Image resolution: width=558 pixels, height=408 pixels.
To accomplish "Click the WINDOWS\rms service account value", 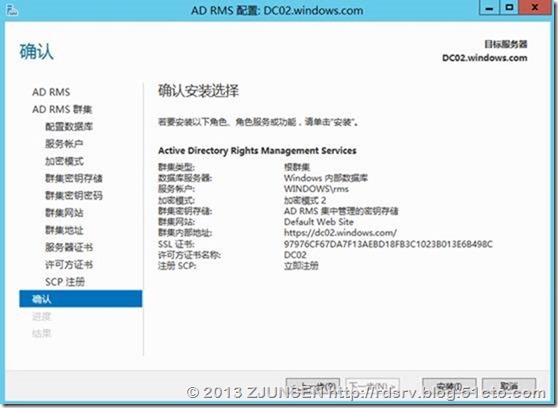I will point(316,189).
